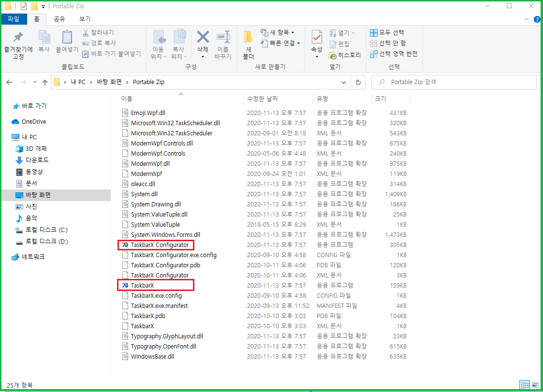Select TaskbarX.exe.manifest file
Screen dimensions: 543x392
(155, 306)
